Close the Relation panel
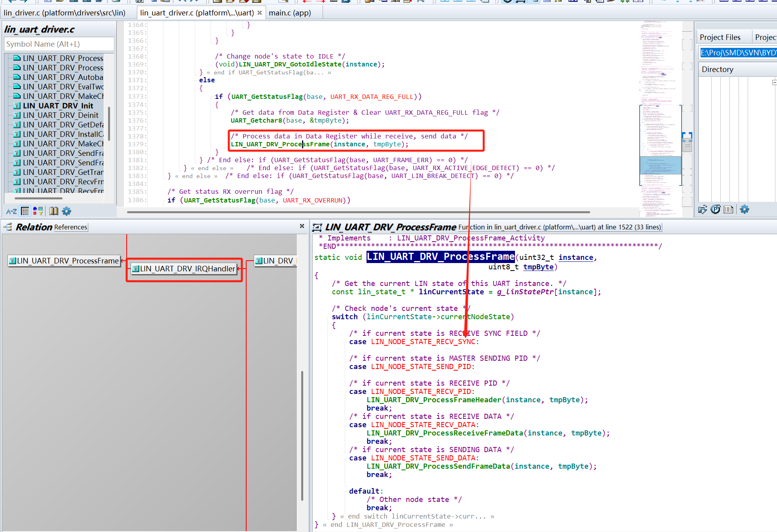Image resolution: width=777 pixels, height=532 pixels. (302, 226)
